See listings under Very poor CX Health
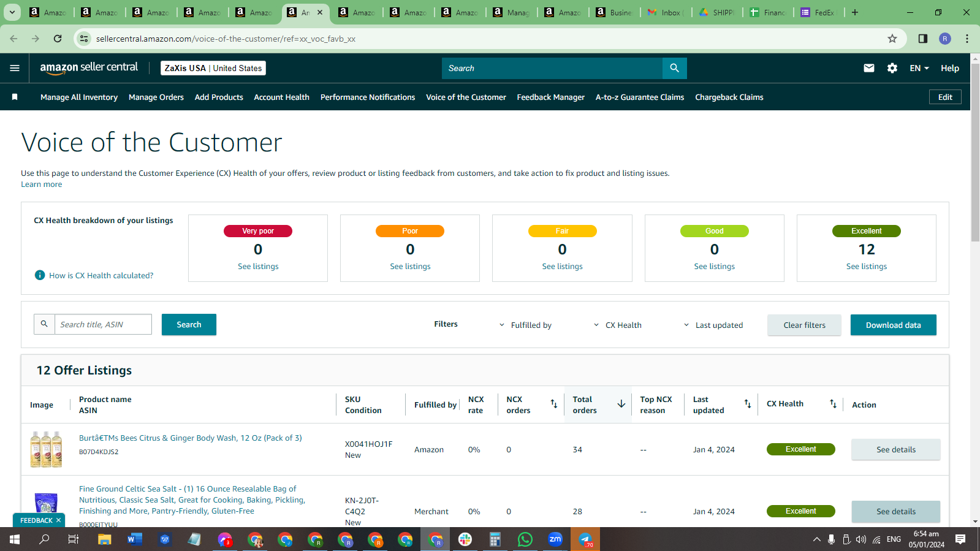980x551 pixels. pos(258,266)
